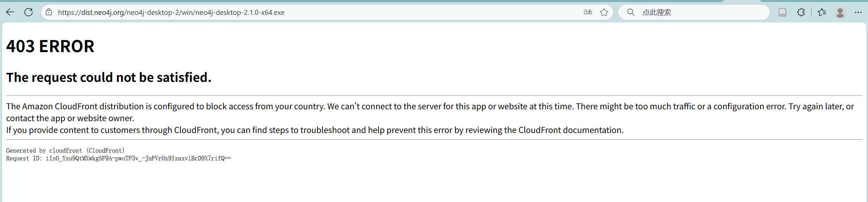Screen dimensions: 868x202
Task: Click the text 'The request could not be satisfied.'
Action: 109,77
